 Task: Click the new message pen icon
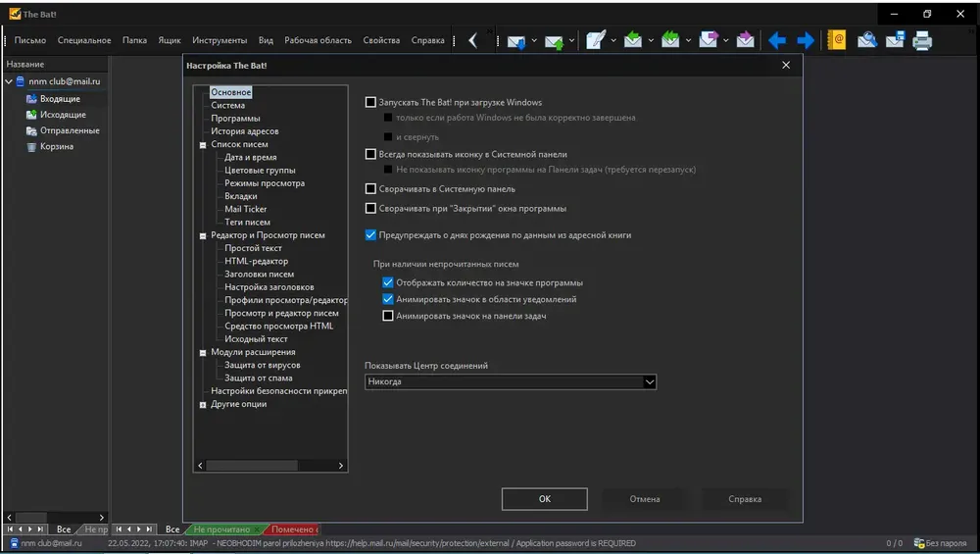pos(596,40)
